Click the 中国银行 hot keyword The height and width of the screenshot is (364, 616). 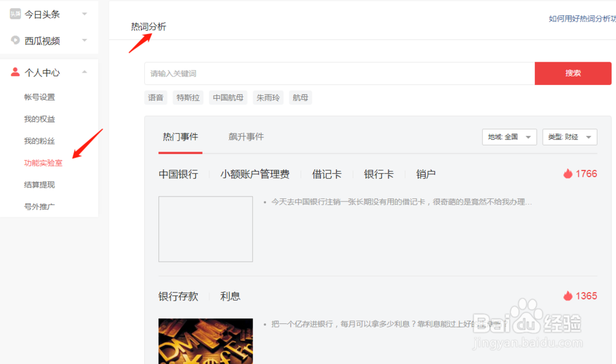179,174
